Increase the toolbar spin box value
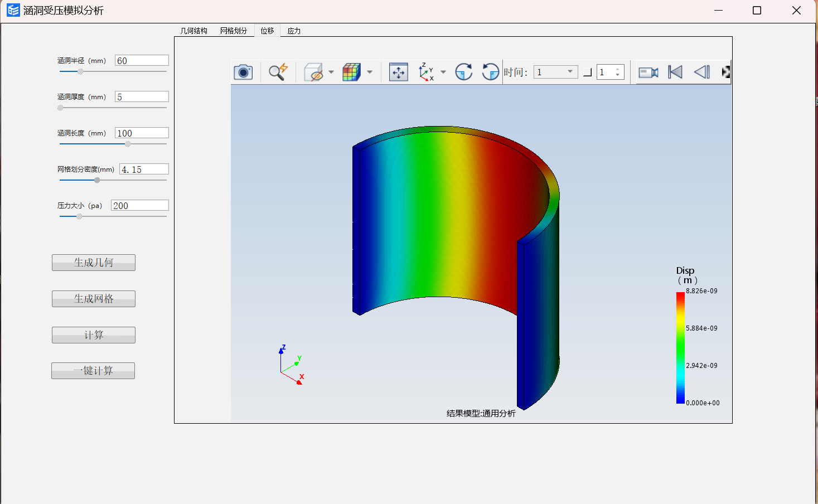The width and height of the screenshot is (818, 504). [x=617, y=69]
